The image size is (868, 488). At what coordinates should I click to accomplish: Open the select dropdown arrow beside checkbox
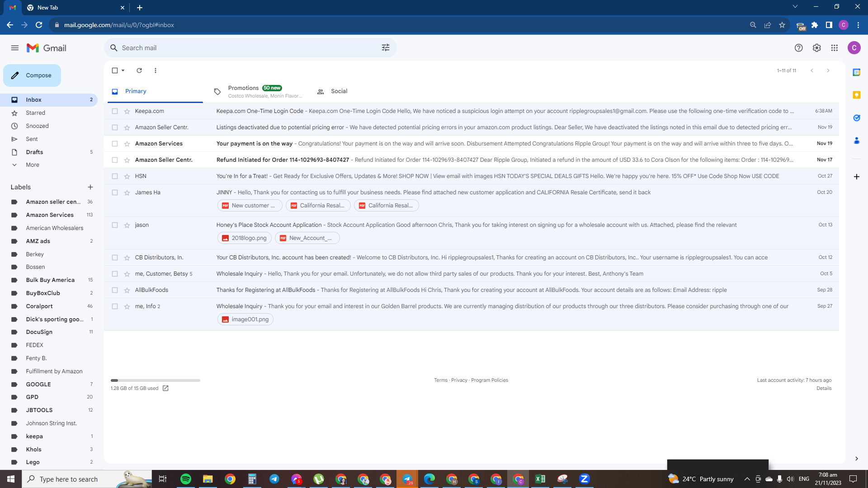[x=123, y=70]
